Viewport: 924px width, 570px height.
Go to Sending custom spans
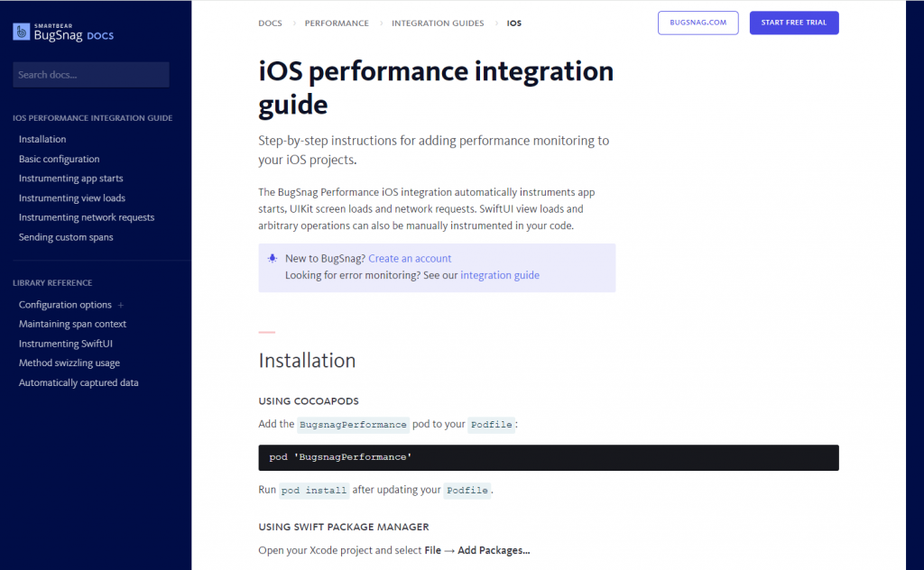coord(66,237)
